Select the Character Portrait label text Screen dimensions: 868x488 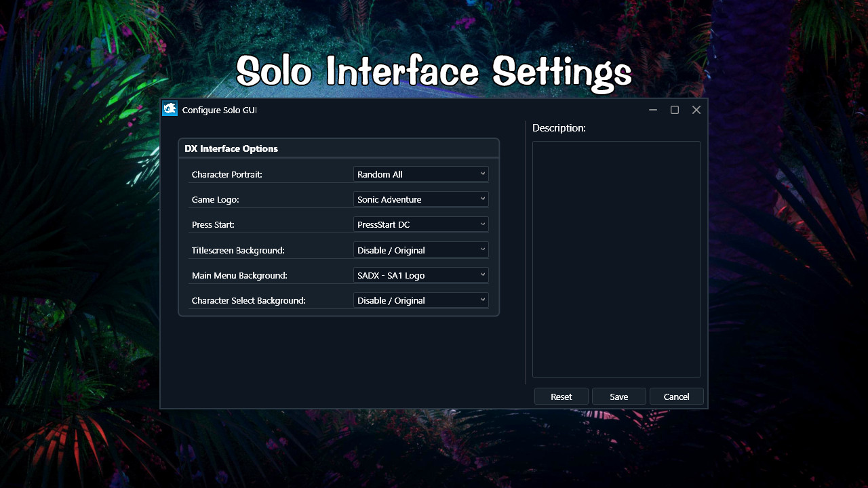pos(226,174)
